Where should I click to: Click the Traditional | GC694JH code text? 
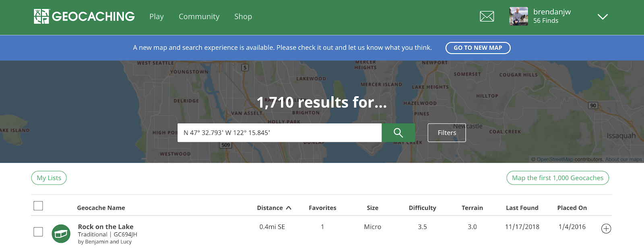pyautogui.click(x=107, y=234)
